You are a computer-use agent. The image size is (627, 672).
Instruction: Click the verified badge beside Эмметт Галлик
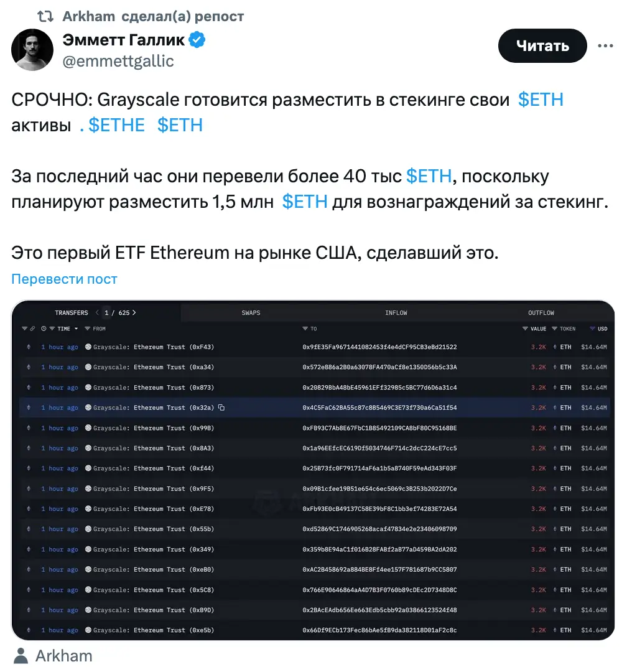(x=198, y=41)
